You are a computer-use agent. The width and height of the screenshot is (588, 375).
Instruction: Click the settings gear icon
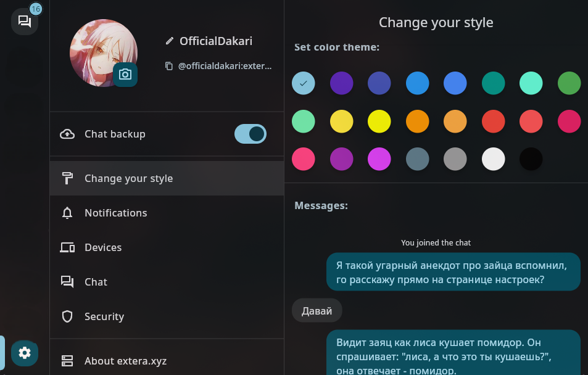[25, 353]
